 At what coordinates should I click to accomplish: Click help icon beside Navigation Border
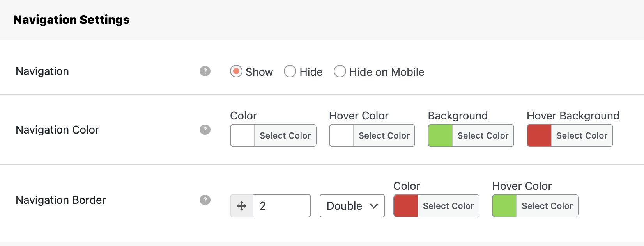pyautogui.click(x=205, y=200)
